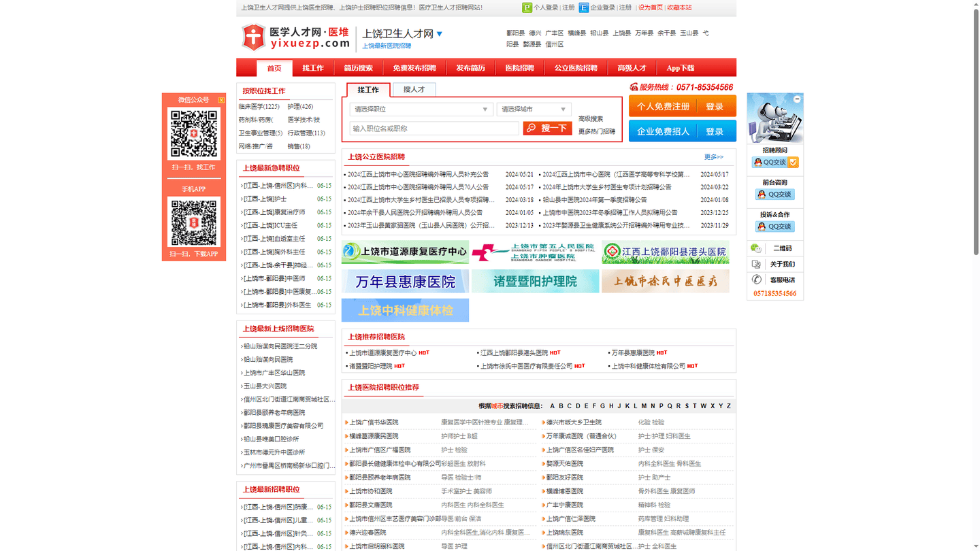The height and width of the screenshot is (551, 980).
Task: Select 婺源县 in the city list
Action: (x=532, y=44)
